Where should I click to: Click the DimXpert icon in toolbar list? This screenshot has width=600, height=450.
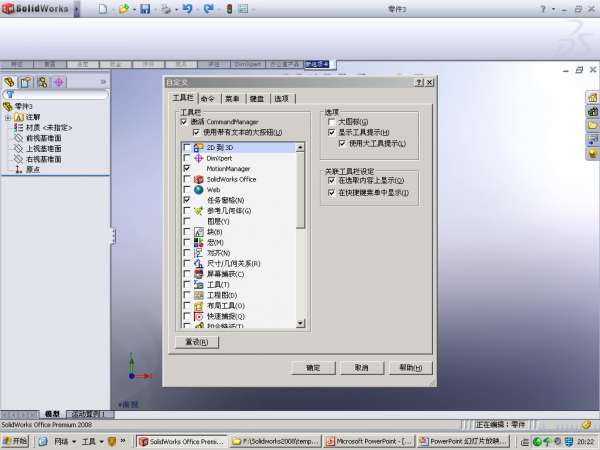(199, 158)
